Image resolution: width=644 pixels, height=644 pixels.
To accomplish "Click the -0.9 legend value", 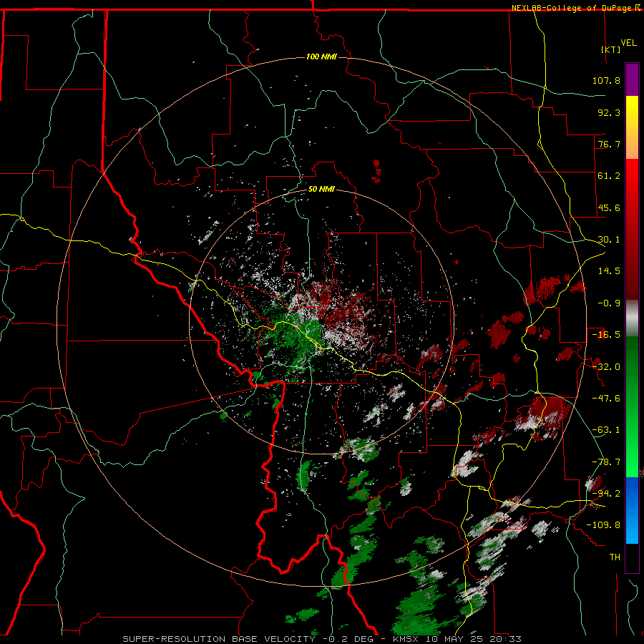I will point(609,303).
